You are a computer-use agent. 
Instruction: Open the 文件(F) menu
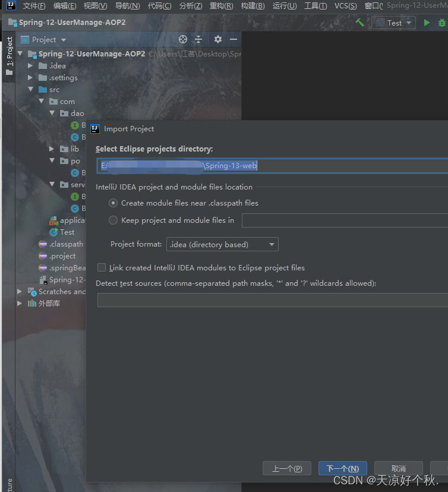pos(34,6)
